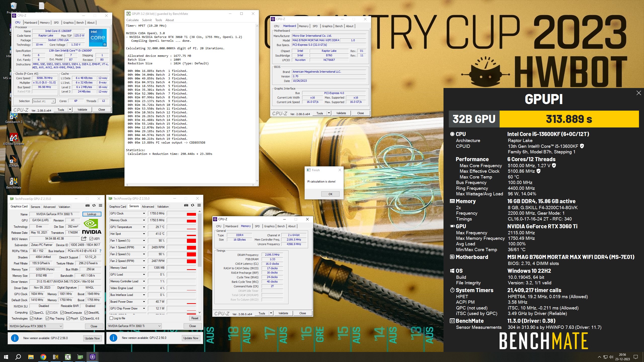Toggle the PhysX checkbox
The image size is (644, 362).
click(x=68, y=319)
